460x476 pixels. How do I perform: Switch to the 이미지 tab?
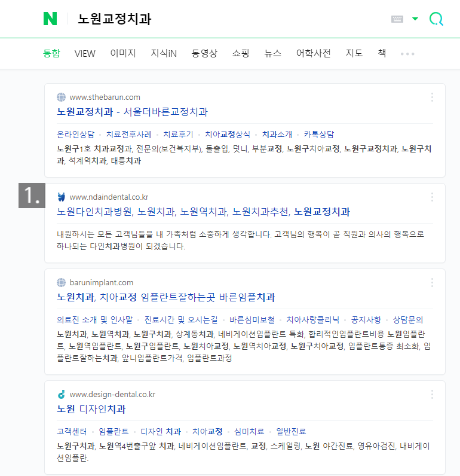pos(123,53)
